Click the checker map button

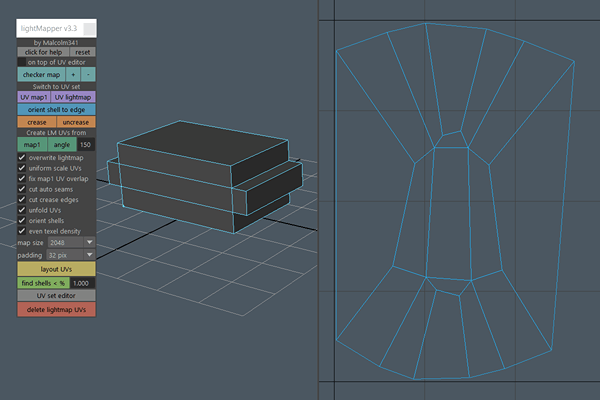coord(41,75)
